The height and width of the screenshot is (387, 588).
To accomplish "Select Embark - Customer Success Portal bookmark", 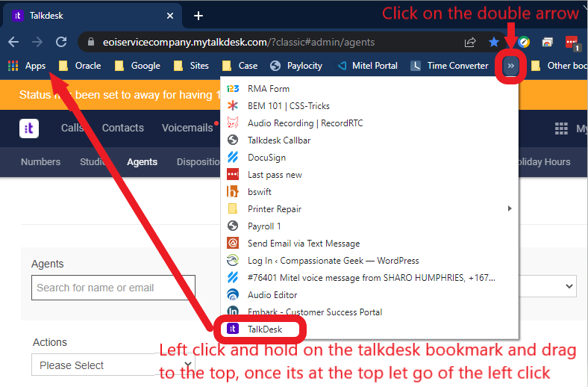I will 369,312.
